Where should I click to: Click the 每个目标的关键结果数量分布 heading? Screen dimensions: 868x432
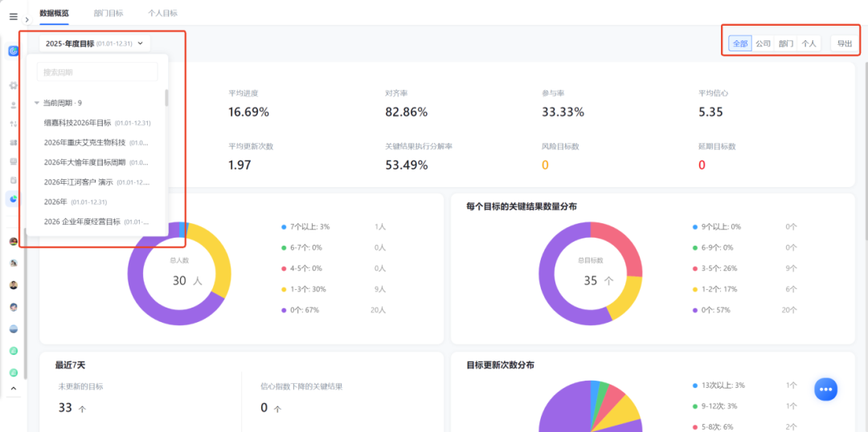522,206
